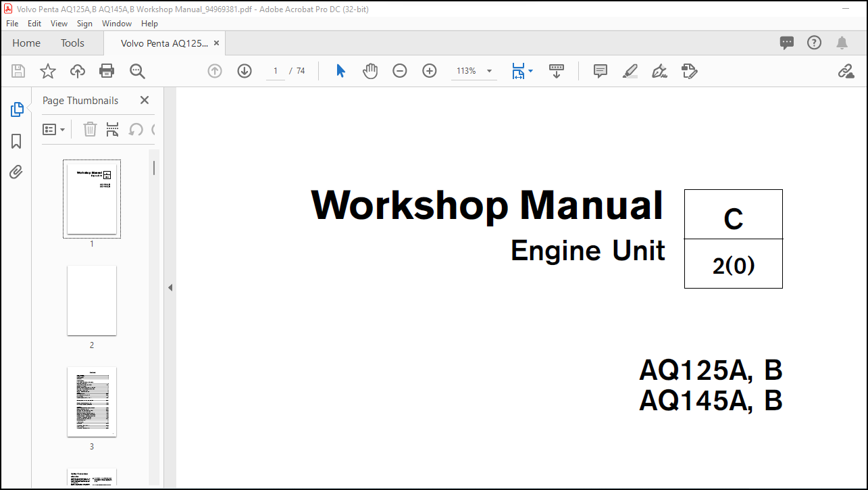Click Share link icon at toolbar end
Image resolution: width=868 pixels, height=490 pixels.
[846, 71]
